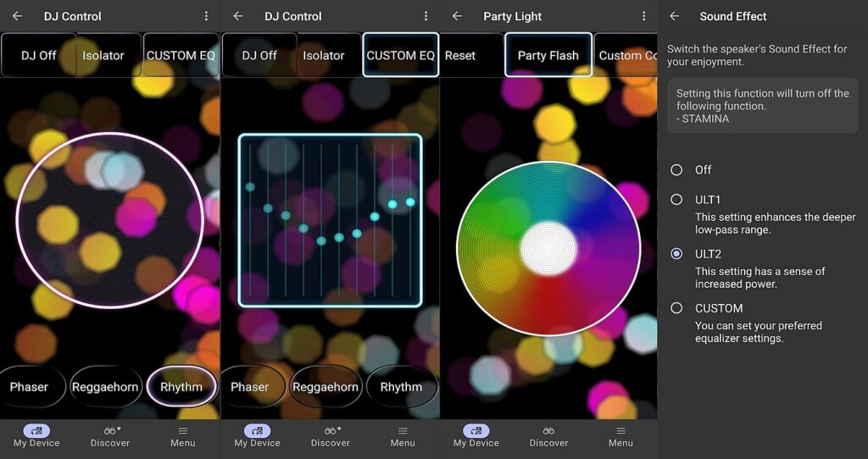The width and height of the screenshot is (868, 459).
Task: Select Isolator in second DJ Control screen
Action: 323,55
